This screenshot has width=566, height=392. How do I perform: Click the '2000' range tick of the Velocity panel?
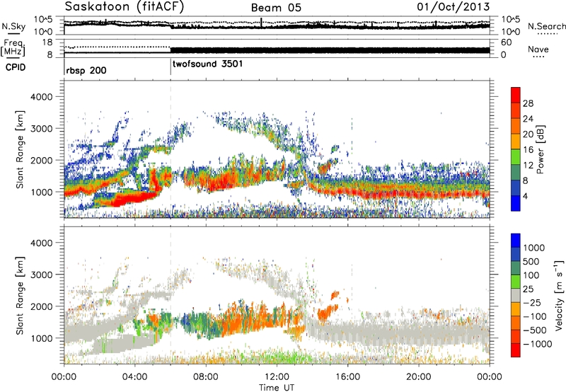click(42, 306)
